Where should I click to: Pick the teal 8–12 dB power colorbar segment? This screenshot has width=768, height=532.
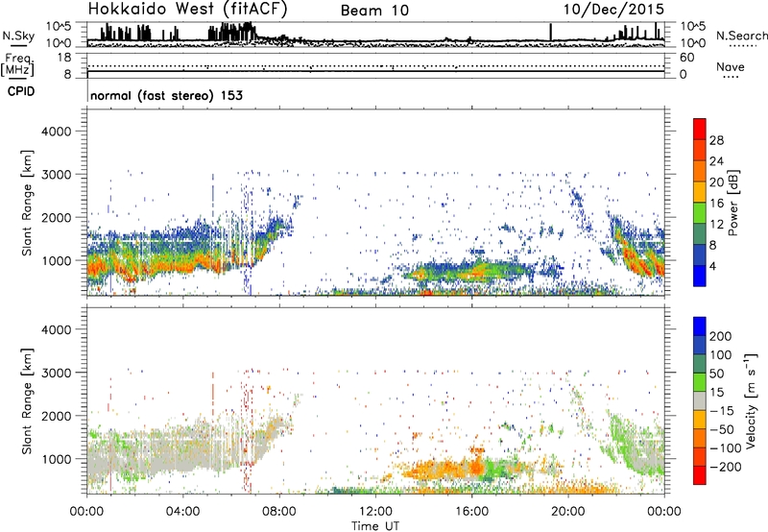700,234
